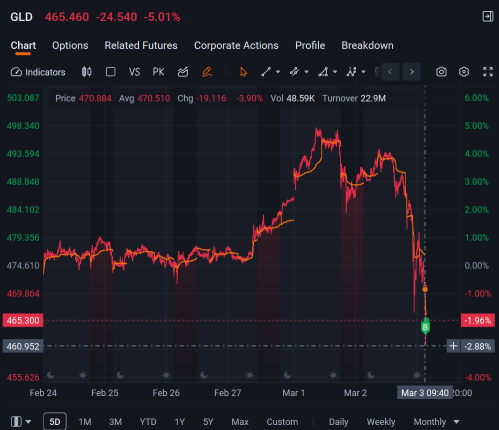Expand the angle tool dropdown arrow
Image resolution: width=499 pixels, height=430 pixels.
335,72
